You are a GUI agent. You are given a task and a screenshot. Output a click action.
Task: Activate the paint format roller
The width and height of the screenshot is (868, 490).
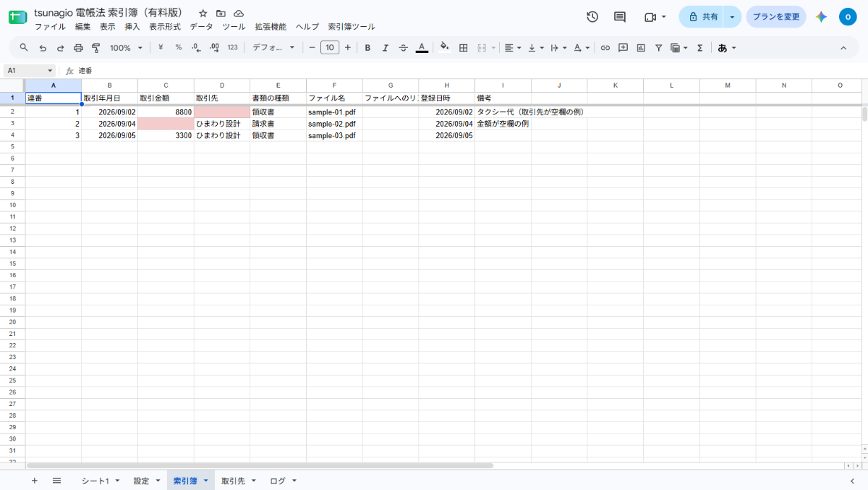click(95, 48)
